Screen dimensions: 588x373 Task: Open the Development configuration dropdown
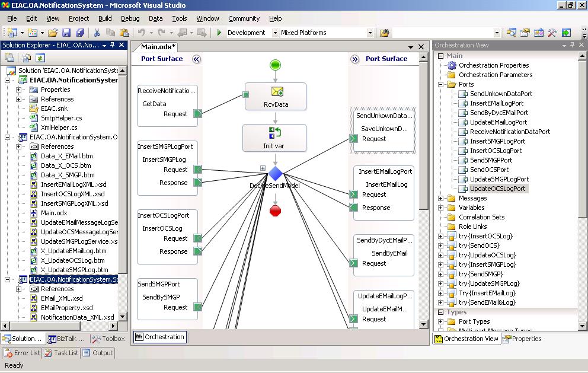(x=275, y=33)
